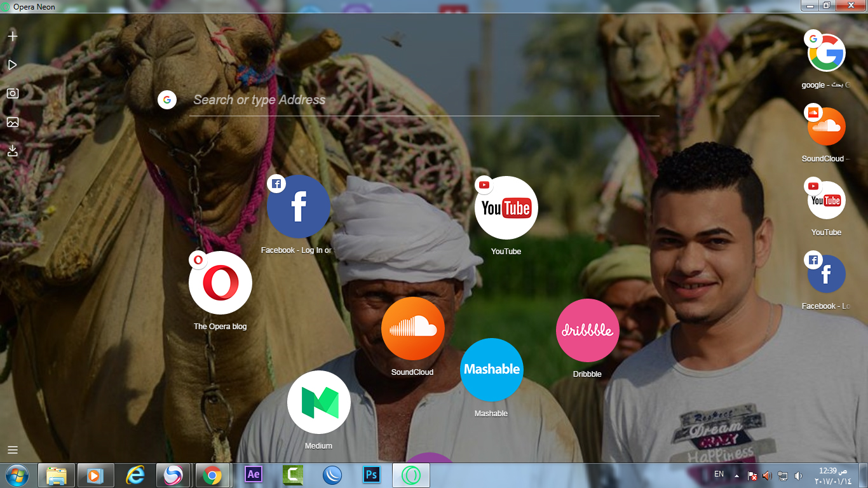The image size is (868, 488).
Task: Click the Opera Neon taskbar button
Action: pyautogui.click(x=411, y=475)
